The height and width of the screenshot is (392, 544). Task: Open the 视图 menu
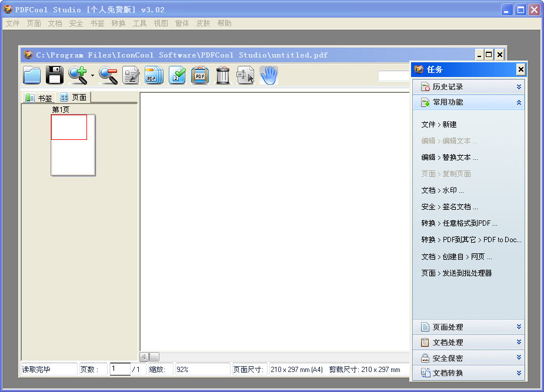(x=161, y=24)
